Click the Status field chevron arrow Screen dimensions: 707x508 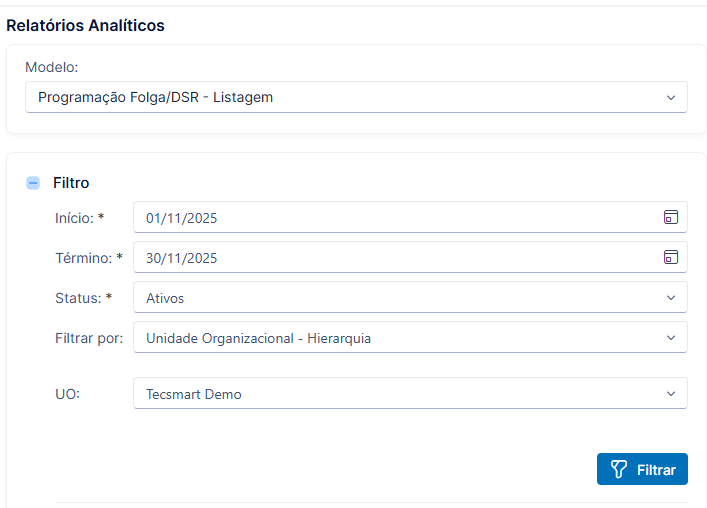[670, 297]
